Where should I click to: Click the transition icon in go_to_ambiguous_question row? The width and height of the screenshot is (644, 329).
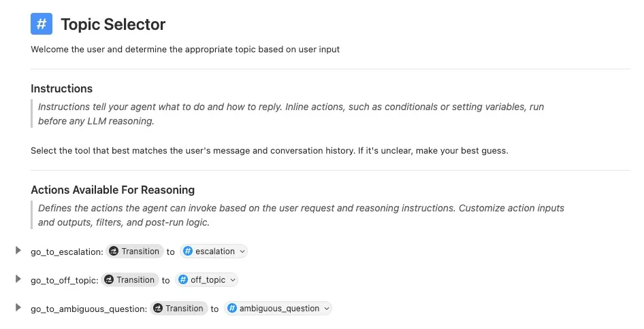click(158, 309)
